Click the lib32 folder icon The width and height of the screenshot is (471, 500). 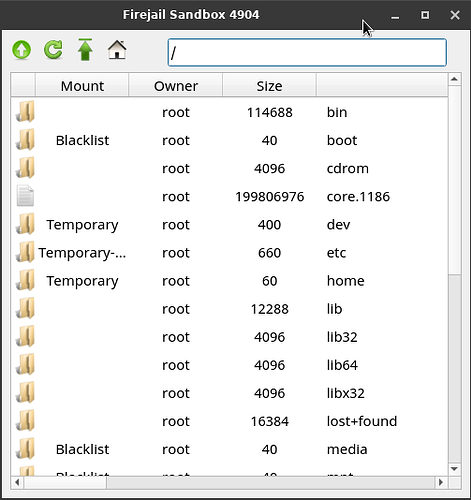25,336
